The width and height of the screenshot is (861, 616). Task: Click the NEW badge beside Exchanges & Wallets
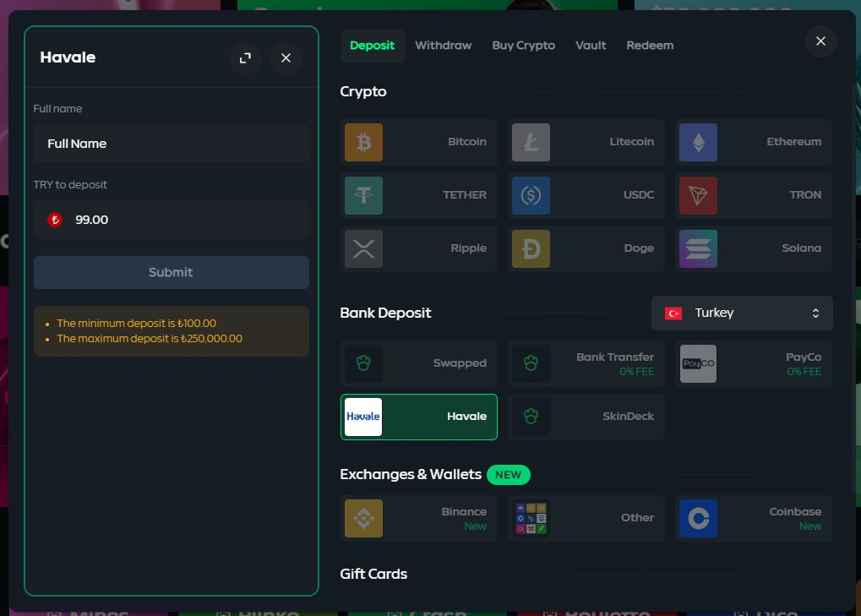pos(509,475)
